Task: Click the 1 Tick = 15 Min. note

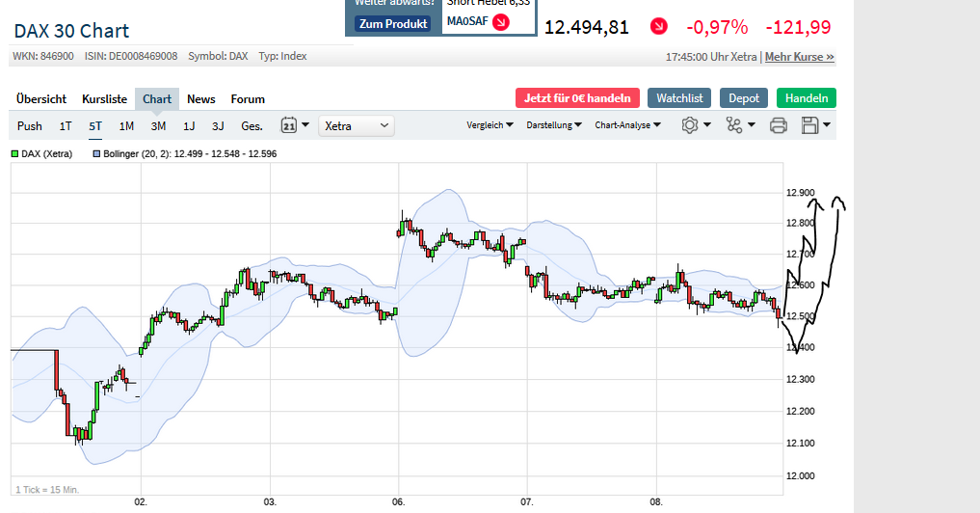Action: [x=47, y=490]
